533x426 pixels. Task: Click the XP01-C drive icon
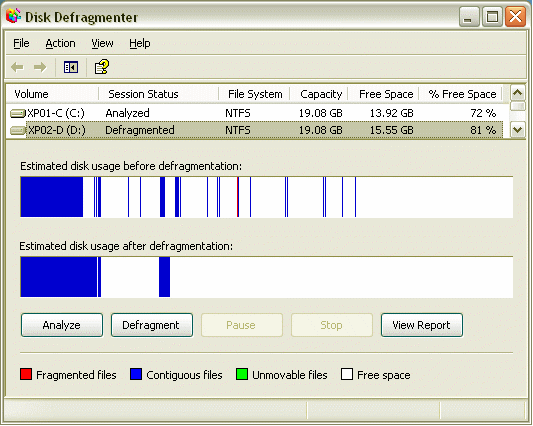point(18,113)
